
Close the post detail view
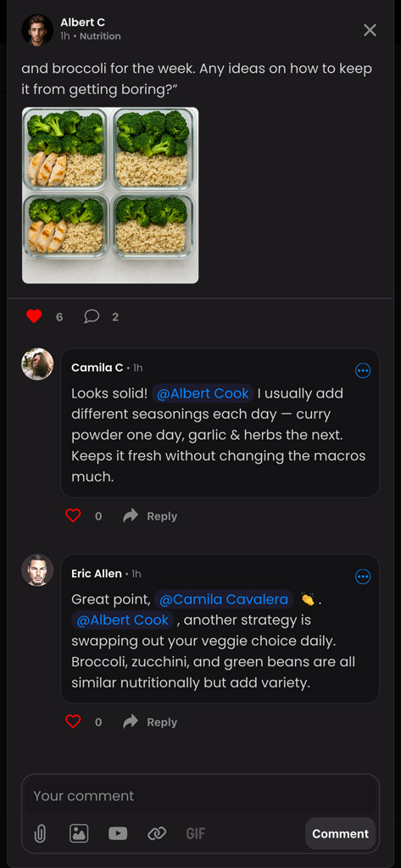pyautogui.click(x=370, y=30)
